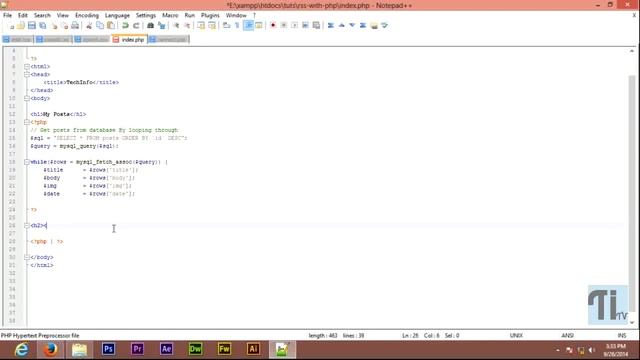Viewport: 640px width, 360px height.
Task: Start macro recording with red dot
Action: point(273,26)
